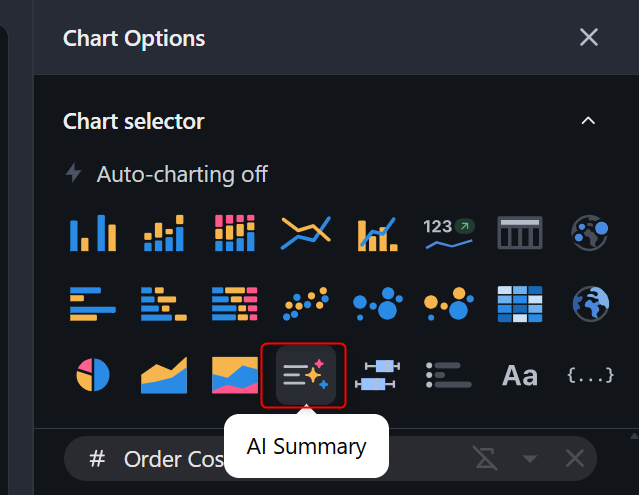Select the Aa text chart type

click(x=519, y=375)
